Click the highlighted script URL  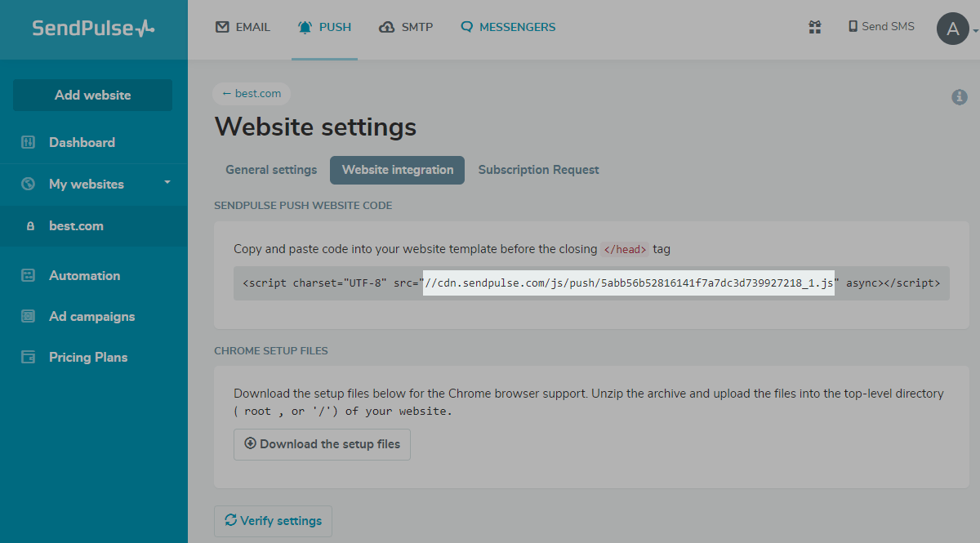tap(629, 283)
